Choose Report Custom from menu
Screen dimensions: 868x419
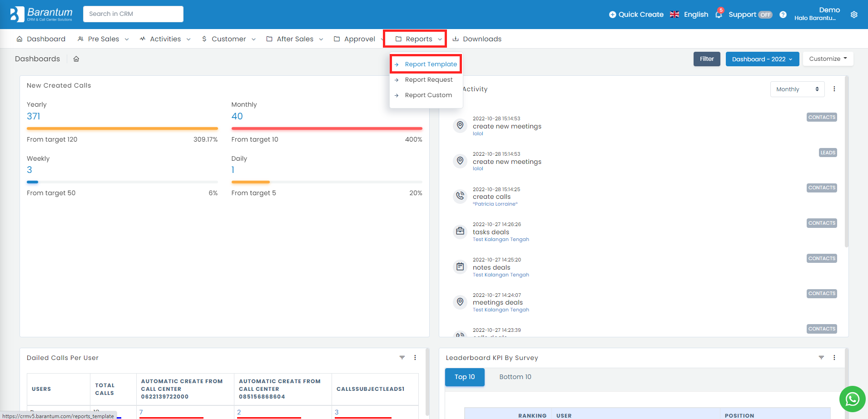428,95
